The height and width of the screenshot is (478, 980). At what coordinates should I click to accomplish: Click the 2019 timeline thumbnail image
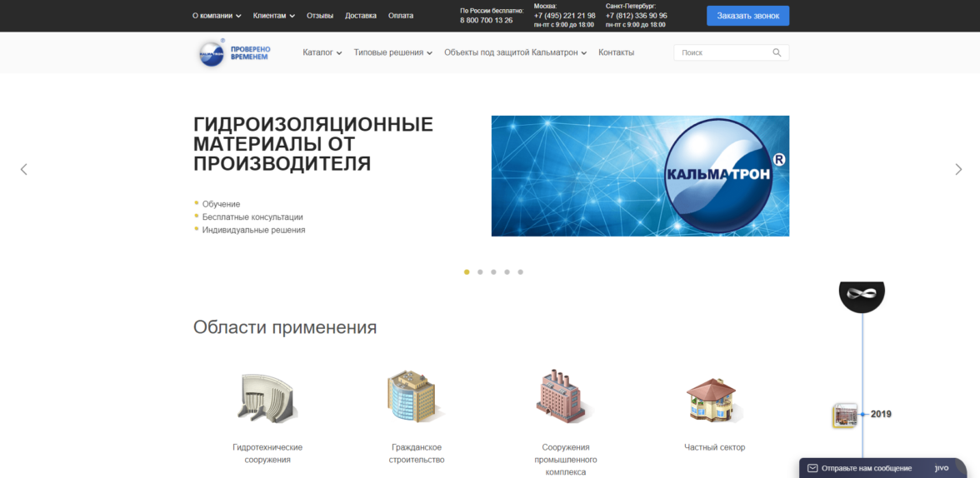pyautogui.click(x=844, y=416)
